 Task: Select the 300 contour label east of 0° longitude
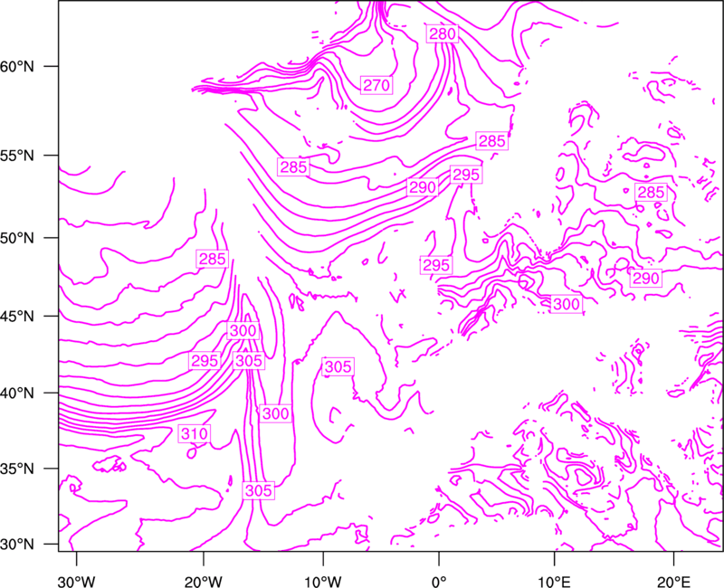(x=567, y=304)
